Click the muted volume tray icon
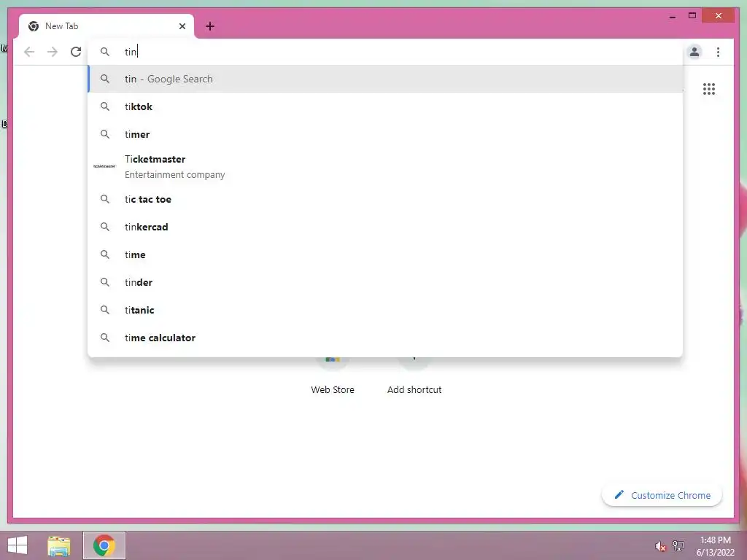 (x=660, y=546)
